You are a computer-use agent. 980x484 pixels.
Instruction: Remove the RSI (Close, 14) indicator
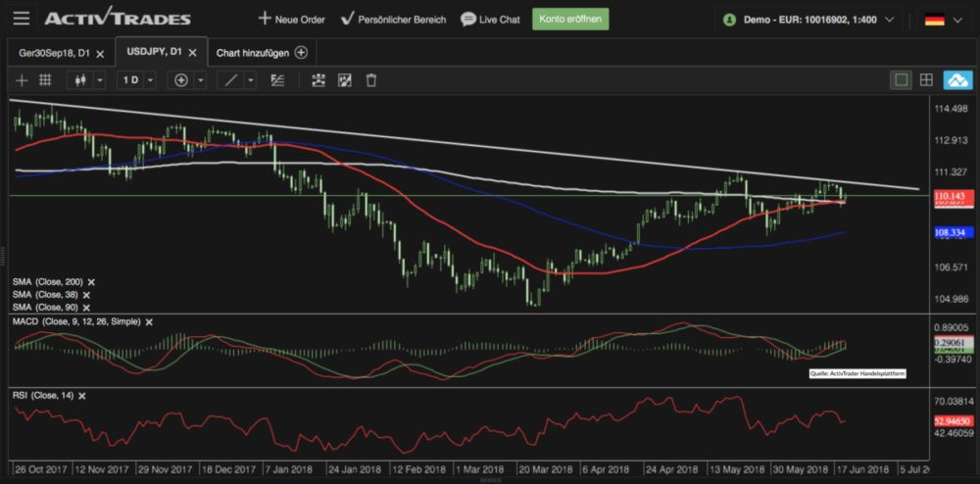pos(82,396)
